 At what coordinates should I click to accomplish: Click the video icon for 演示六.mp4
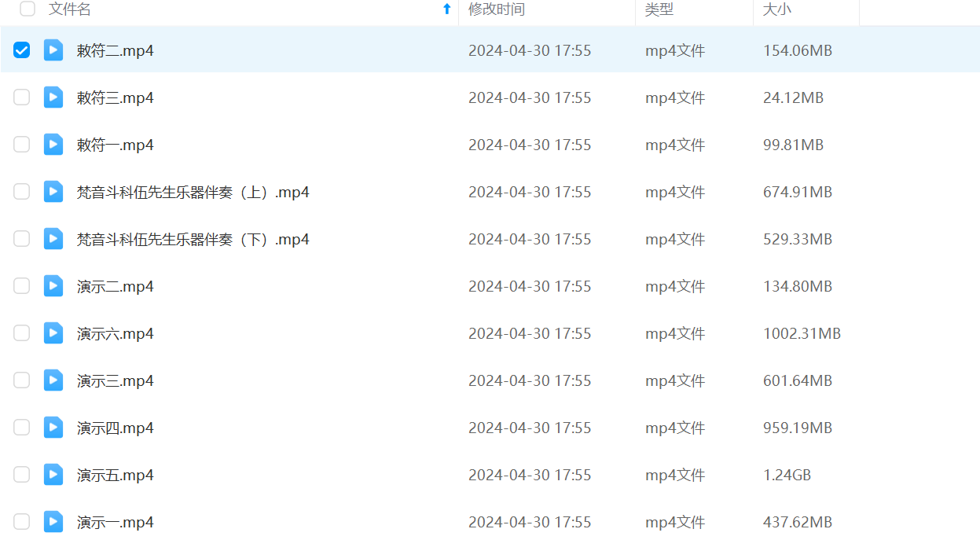coord(53,333)
